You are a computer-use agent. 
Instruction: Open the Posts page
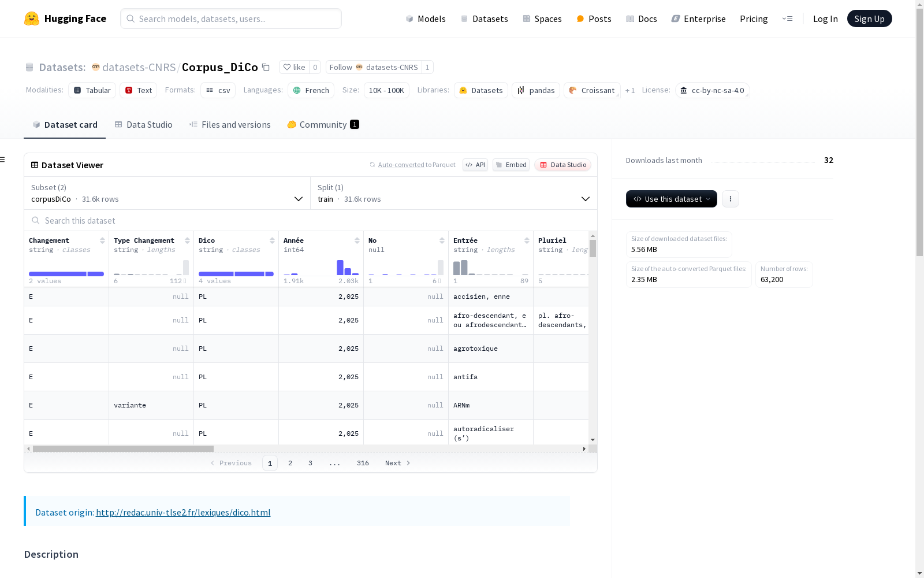(594, 18)
